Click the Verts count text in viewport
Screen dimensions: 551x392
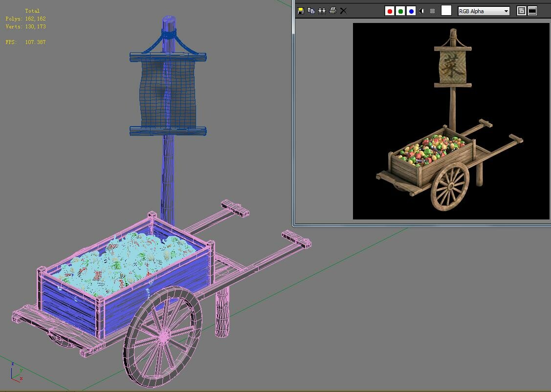25,26
